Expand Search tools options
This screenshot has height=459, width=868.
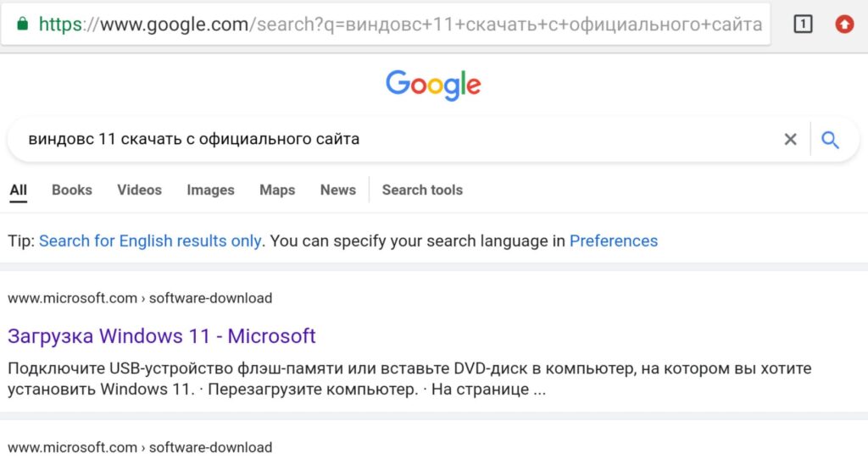422,190
